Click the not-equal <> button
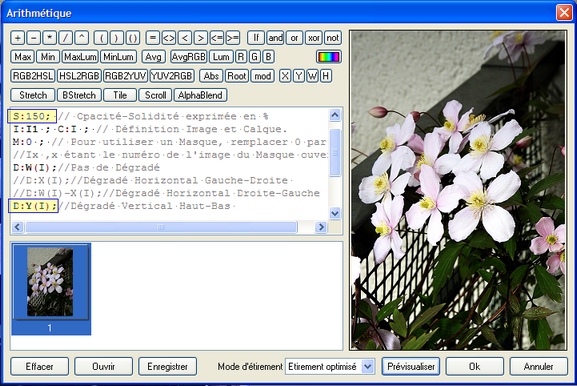This screenshot has height=386, width=577. (x=169, y=38)
